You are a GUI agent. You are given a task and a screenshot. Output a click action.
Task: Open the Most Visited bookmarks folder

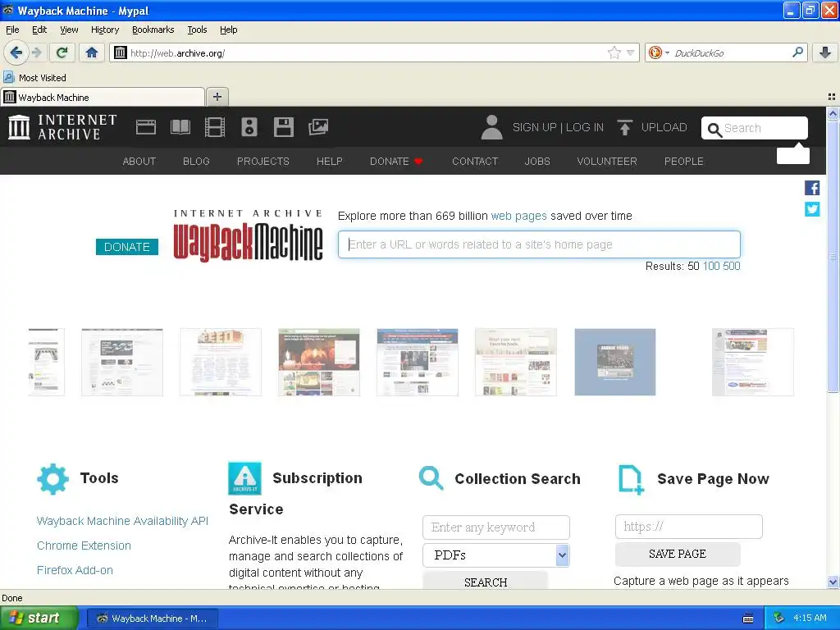click(35, 78)
